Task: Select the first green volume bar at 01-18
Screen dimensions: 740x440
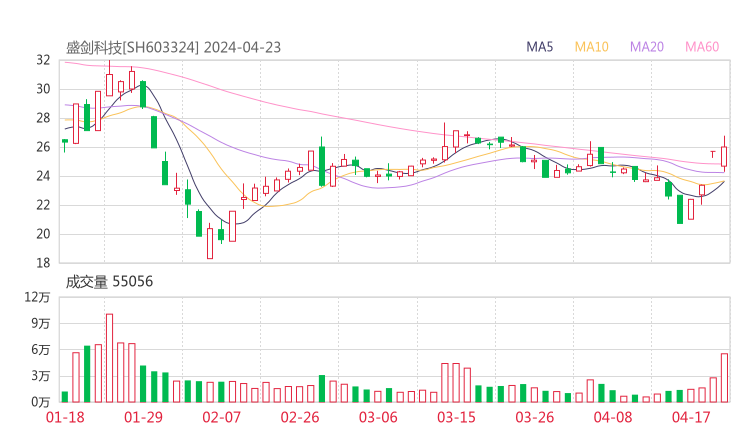Action: coord(65,397)
